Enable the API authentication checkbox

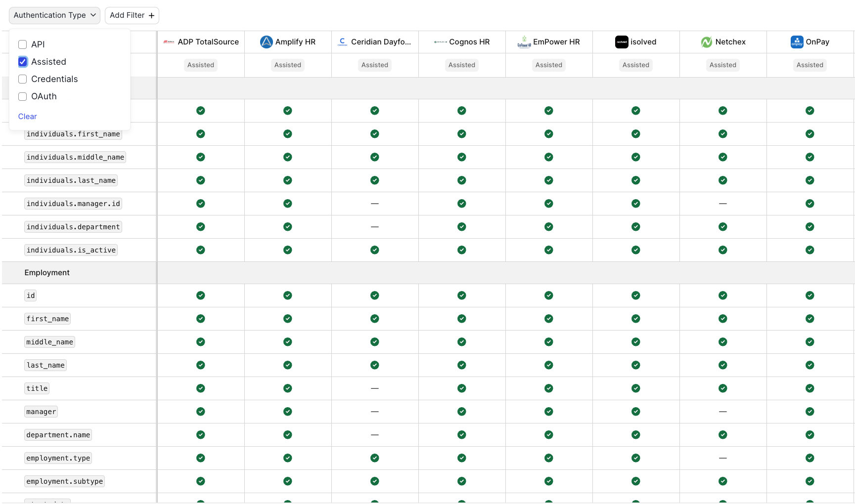23,44
